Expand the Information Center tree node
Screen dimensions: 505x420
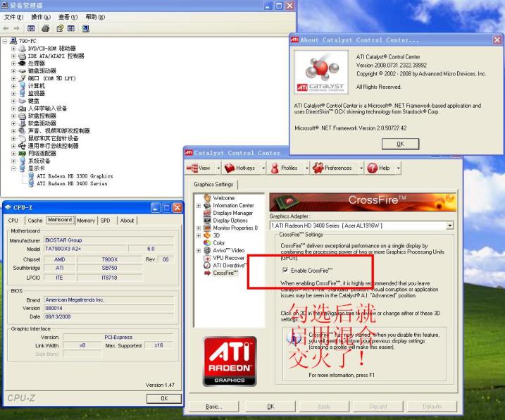(199, 205)
